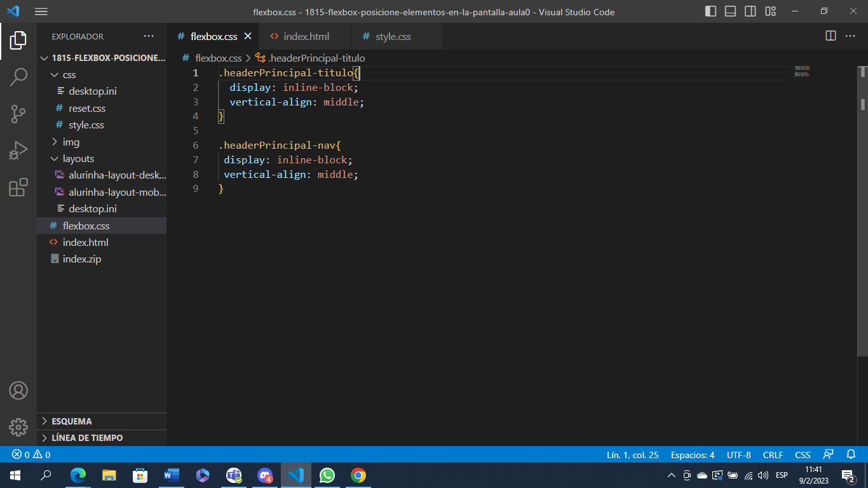Toggle the panel layout icon
The height and width of the screenshot is (488, 868).
(x=731, y=11)
